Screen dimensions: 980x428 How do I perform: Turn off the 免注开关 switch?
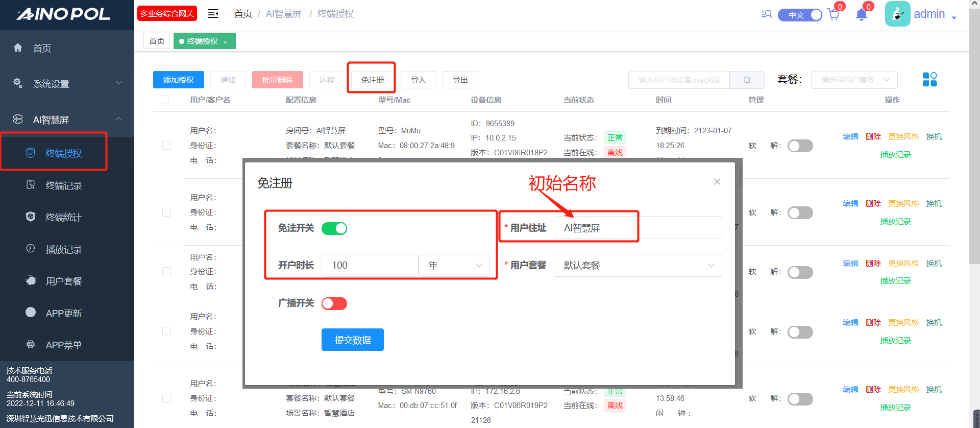pyautogui.click(x=334, y=228)
